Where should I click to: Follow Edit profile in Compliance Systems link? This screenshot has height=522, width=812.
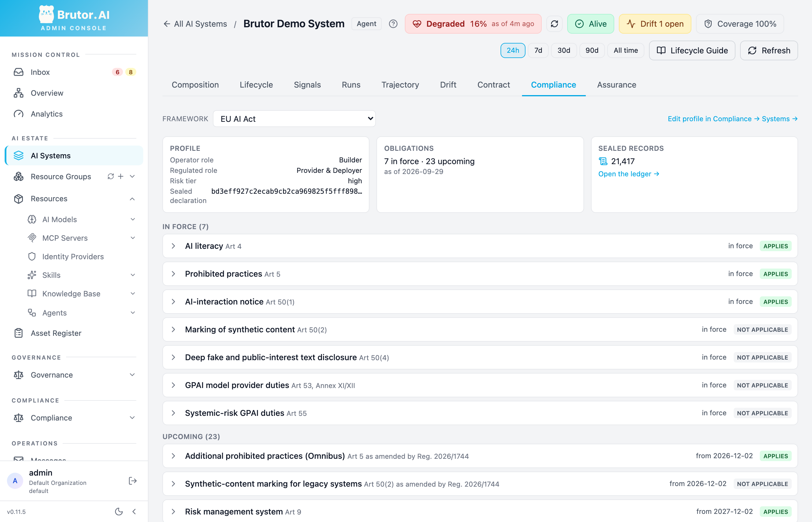732,119
